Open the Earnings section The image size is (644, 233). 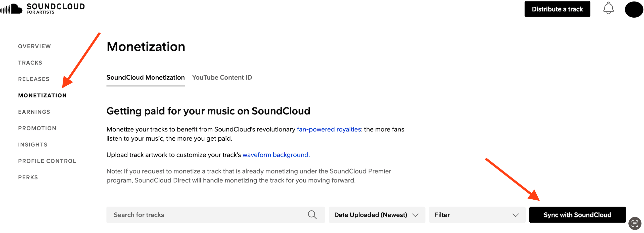pos(34,112)
